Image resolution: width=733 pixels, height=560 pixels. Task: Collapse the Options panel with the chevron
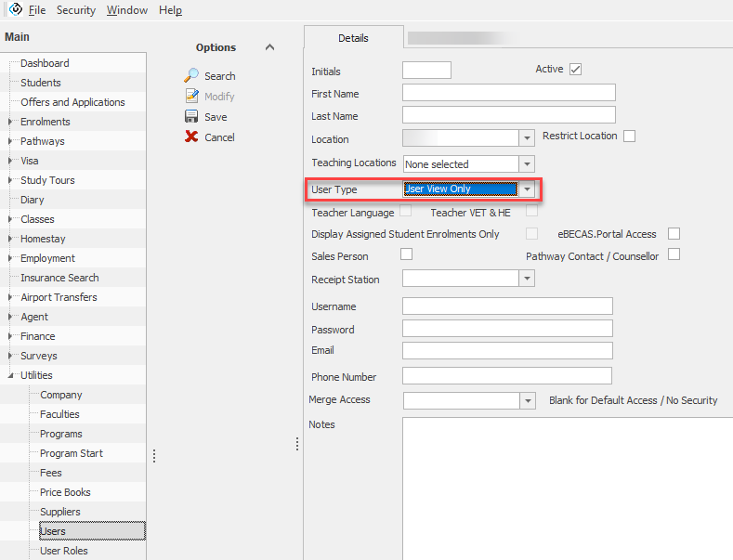pos(270,47)
